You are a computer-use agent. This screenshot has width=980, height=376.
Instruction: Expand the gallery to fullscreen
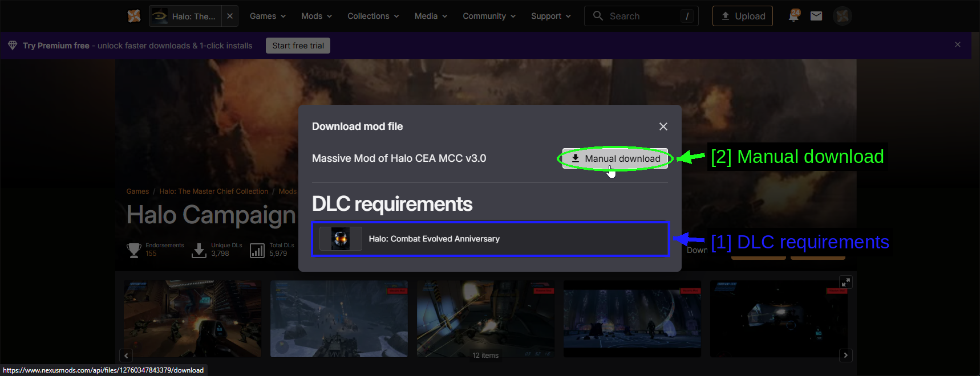pos(845,282)
